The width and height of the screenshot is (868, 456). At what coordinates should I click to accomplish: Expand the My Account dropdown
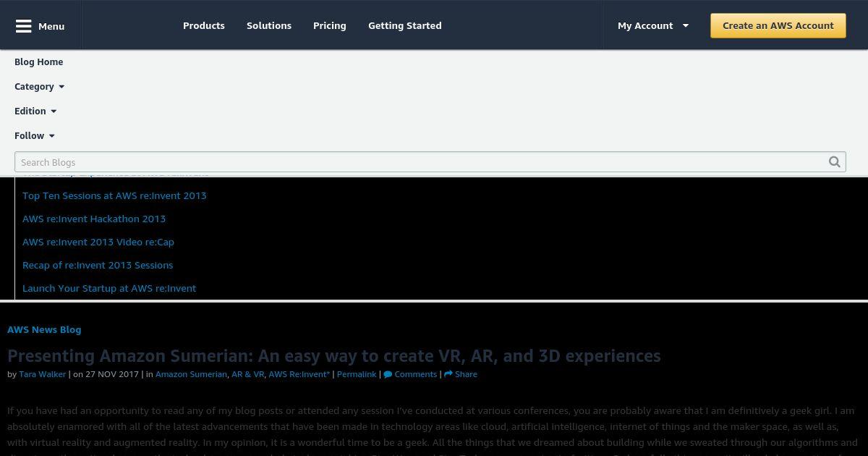click(653, 25)
